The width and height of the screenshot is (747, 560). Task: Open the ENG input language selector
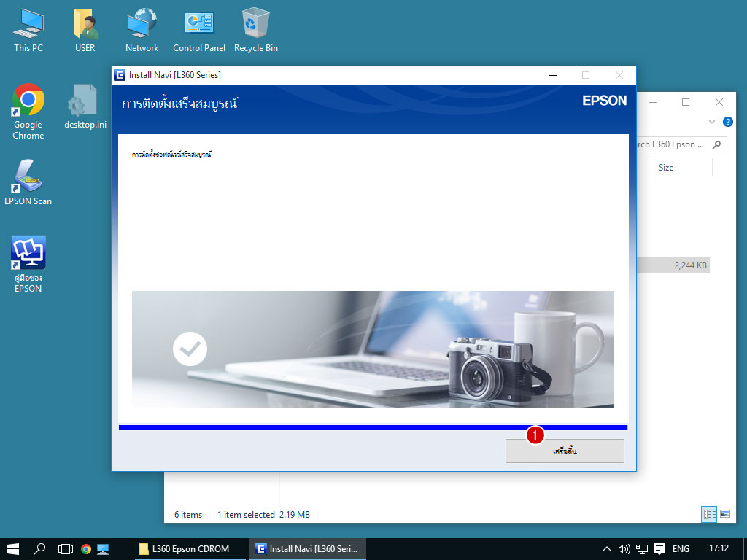(680, 548)
